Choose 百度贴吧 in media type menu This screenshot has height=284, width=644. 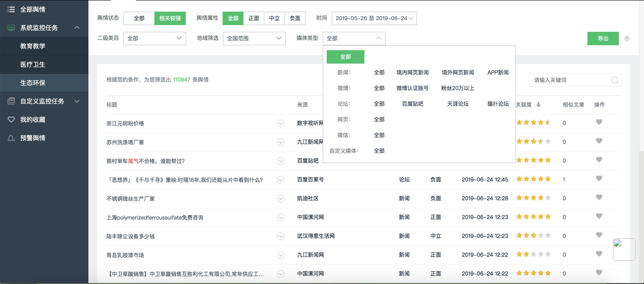(412, 104)
